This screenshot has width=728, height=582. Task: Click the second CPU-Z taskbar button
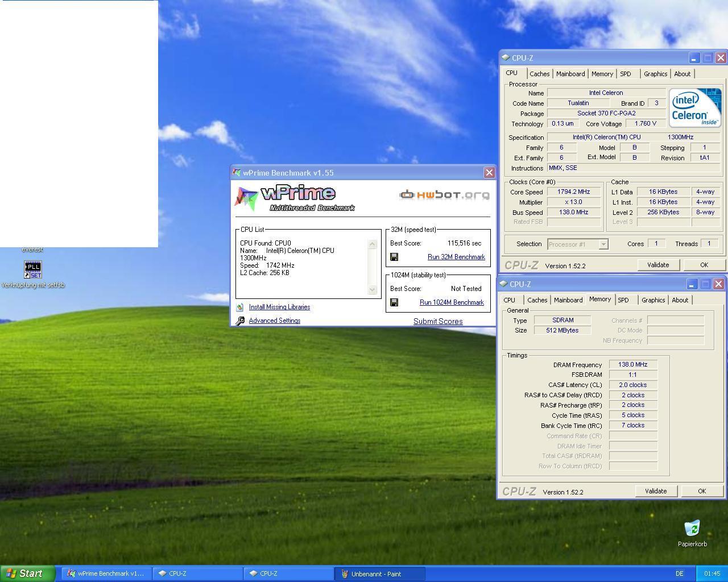(x=288, y=573)
